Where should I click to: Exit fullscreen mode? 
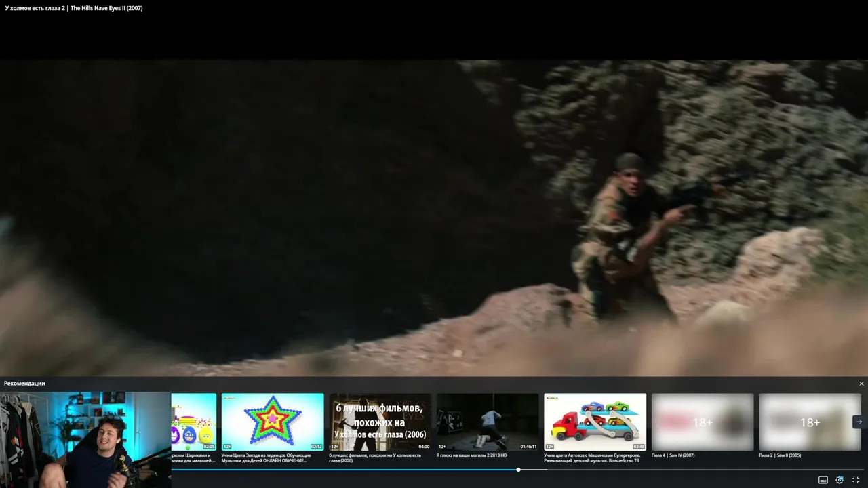pyautogui.click(x=856, y=480)
